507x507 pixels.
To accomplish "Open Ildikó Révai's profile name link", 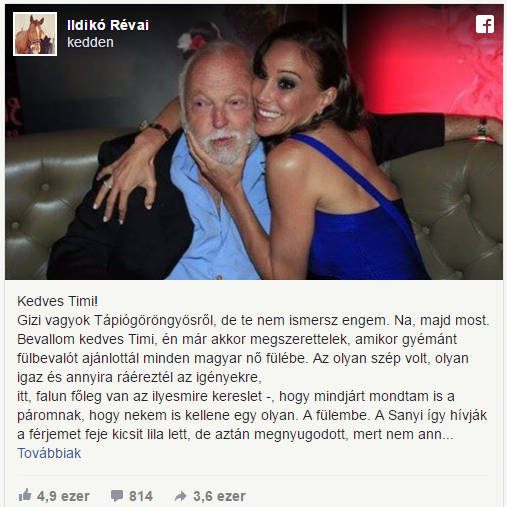I will click(x=108, y=25).
